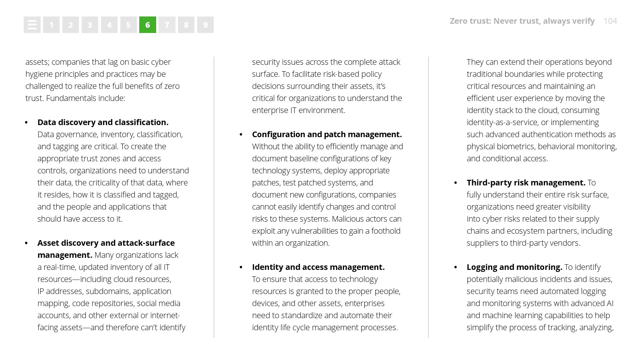
Task: Select chapter 3 navigation button
Action: (90, 25)
